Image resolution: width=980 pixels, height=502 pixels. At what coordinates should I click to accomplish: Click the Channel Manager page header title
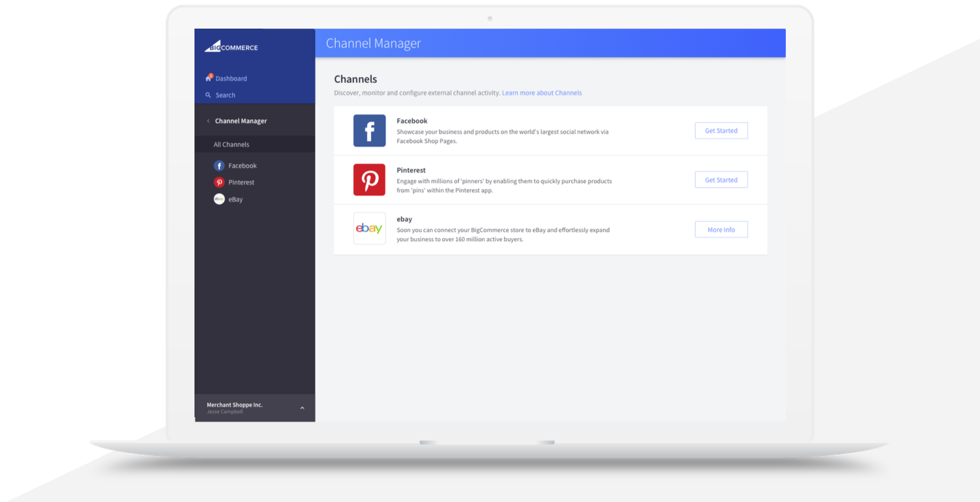coord(374,43)
